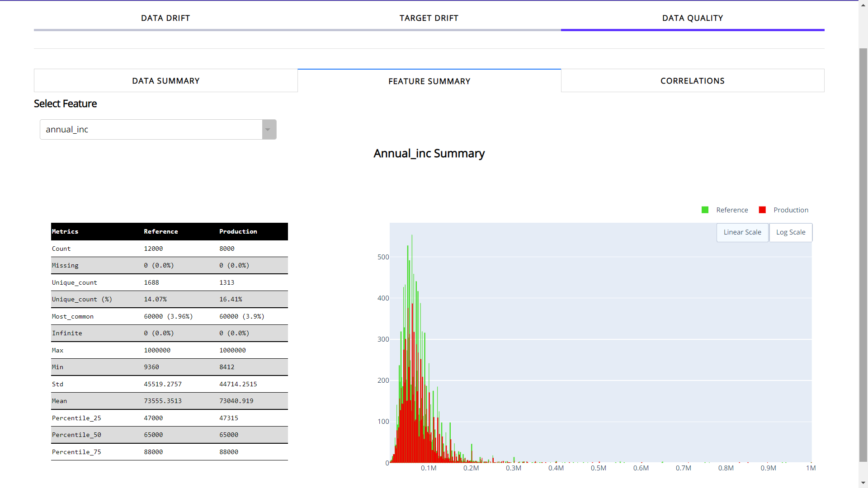Click Most_common reference value 60000 (3.96%)

coord(168,316)
